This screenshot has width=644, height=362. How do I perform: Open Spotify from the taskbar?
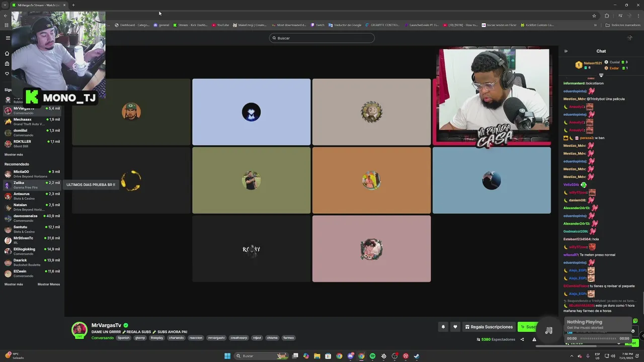(x=372, y=356)
